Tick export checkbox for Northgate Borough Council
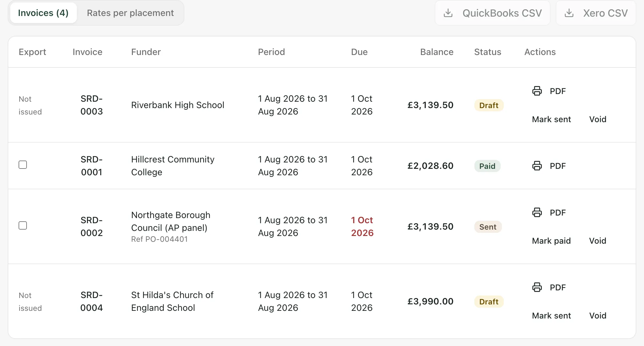This screenshot has height=346, width=644. (23, 225)
